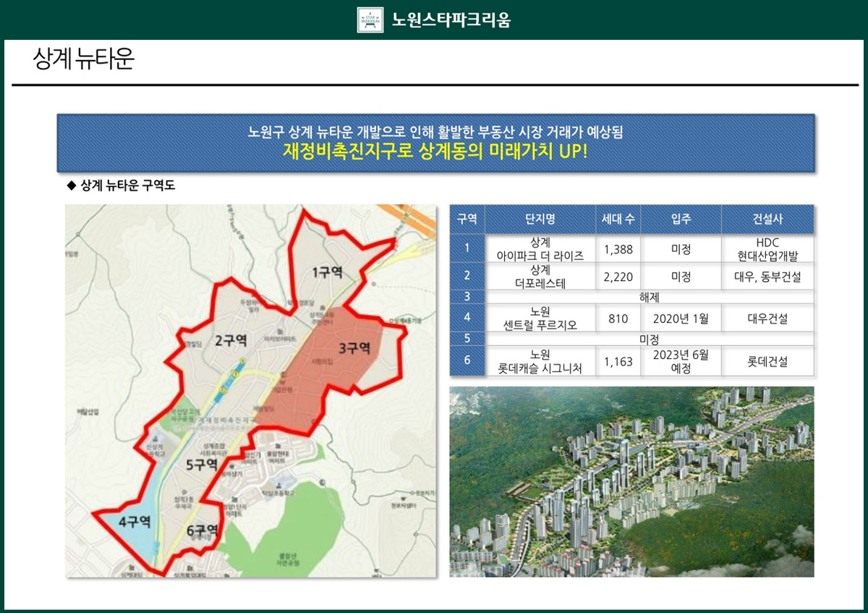The image size is (868, 613).
Task: Click the '단지명' column header
Action: coord(540,219)
